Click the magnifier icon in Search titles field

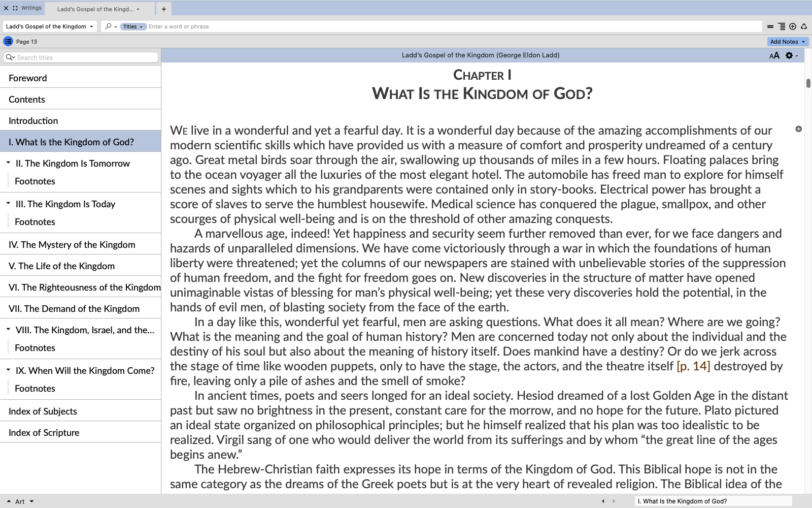tap(10, 57)
